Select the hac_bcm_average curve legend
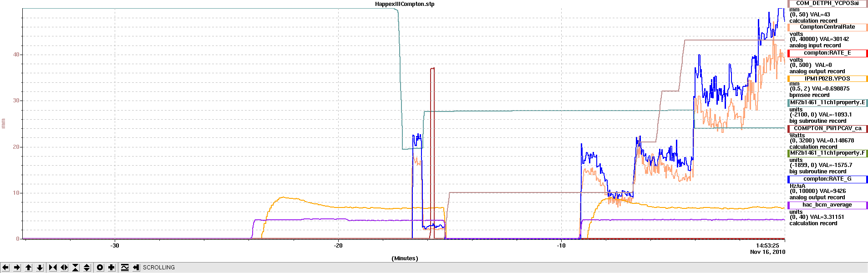Image resolution: width=868 pixels, height=273 pixels. [827, 205]
